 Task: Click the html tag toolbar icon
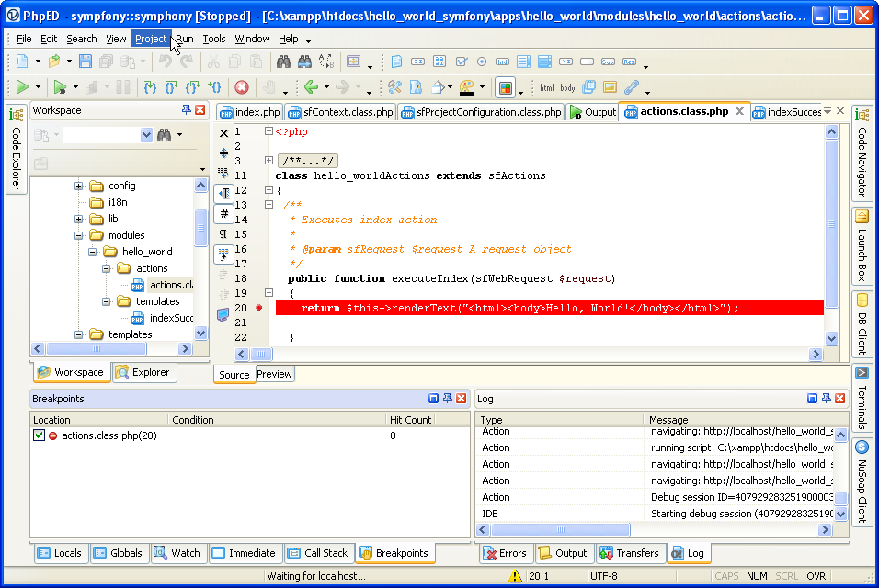547,88
